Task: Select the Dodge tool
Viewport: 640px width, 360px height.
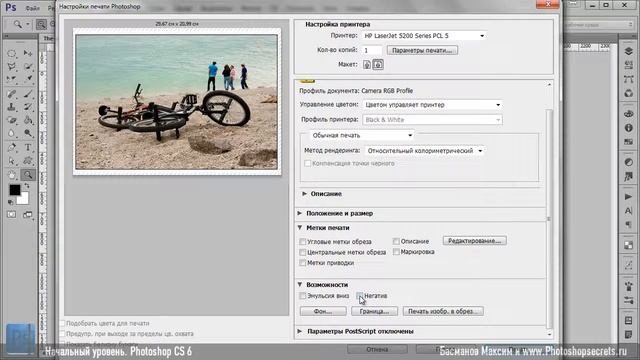Action: pos(28,133)
